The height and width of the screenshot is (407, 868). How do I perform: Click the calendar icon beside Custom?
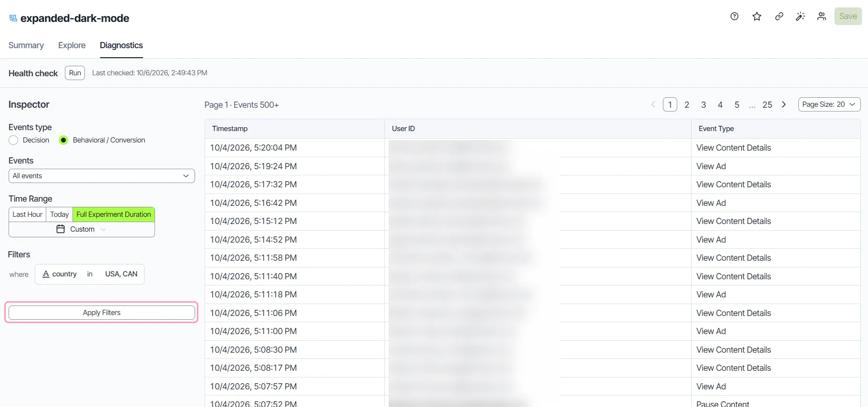[61, 229]
